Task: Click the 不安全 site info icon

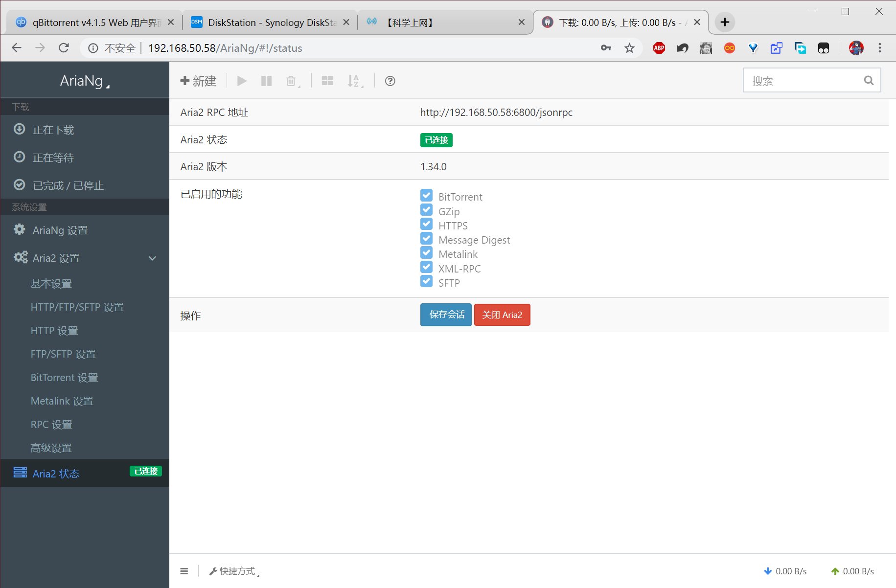Action: click(x=93, y=48)
